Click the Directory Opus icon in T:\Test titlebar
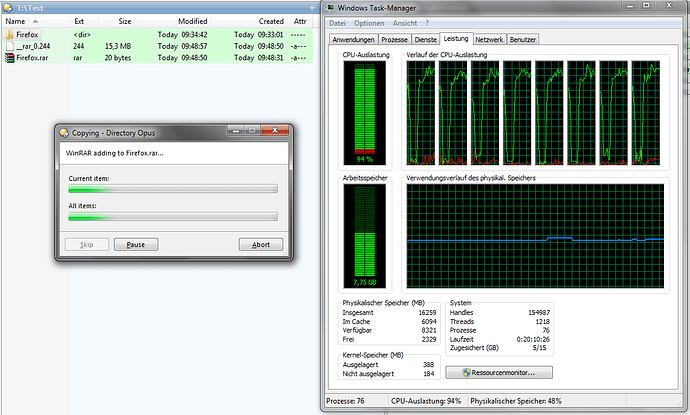This screenshot has width=690, height=415. click(8, 8)
